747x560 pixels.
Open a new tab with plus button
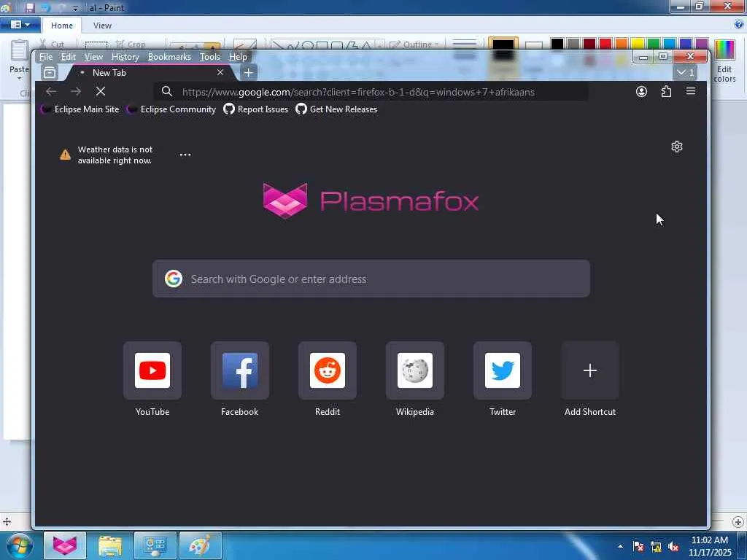point(248,72)
